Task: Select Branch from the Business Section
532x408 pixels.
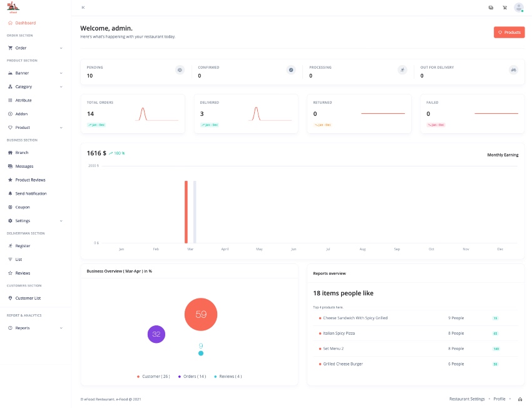Action: point(22,152)
